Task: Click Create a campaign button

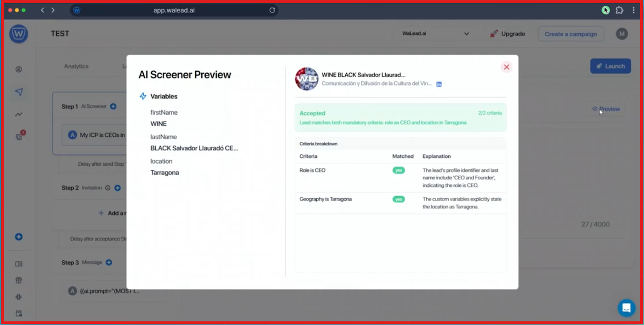Action: [571, 34]
